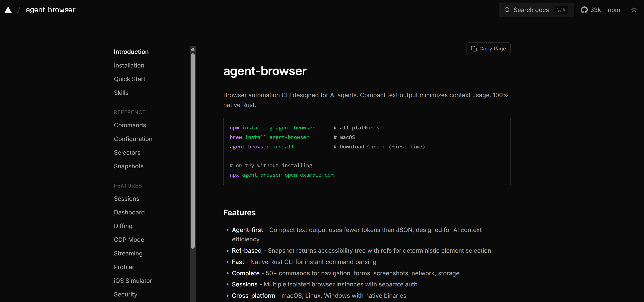The image size is (644, 302).
Task: Click the '# or try without installing' comment
Action: pos(271,165)
